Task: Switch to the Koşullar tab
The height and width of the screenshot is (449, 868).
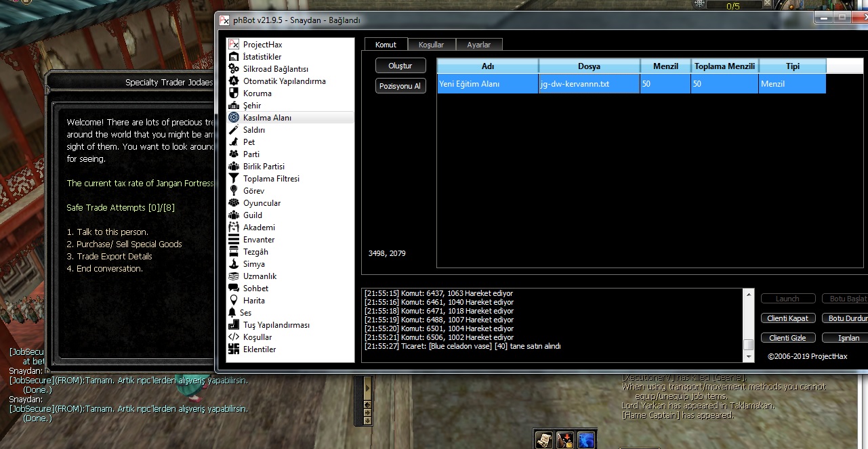Action: (x=431, y=45)
